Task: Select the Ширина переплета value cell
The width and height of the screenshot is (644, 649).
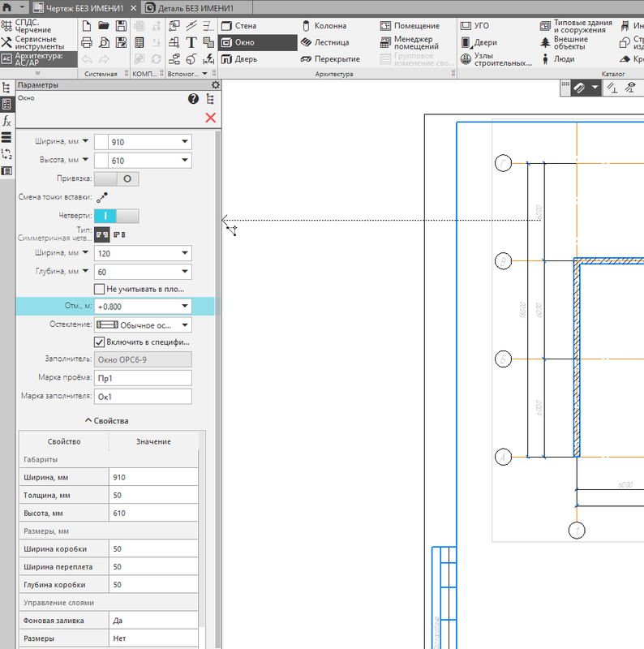Action: (153, 566)
